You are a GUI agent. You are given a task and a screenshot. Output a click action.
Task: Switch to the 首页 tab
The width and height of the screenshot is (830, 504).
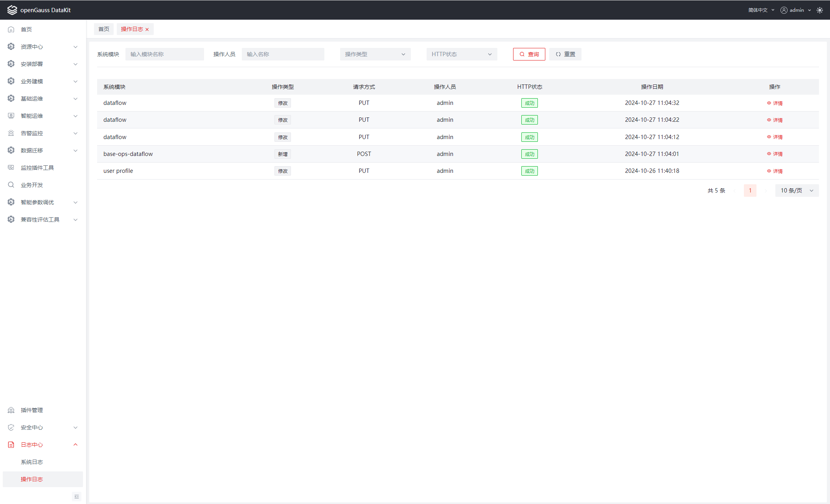pos(104,29)
